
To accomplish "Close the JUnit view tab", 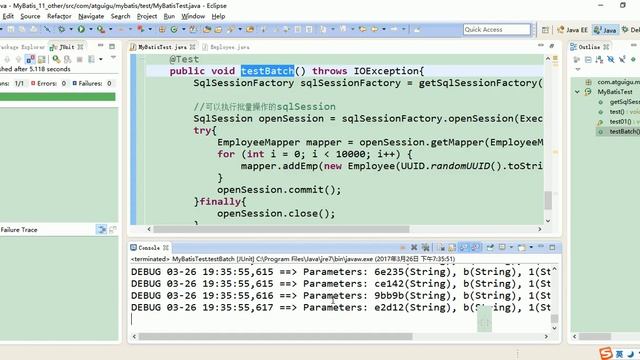I will tap(80, 47).
